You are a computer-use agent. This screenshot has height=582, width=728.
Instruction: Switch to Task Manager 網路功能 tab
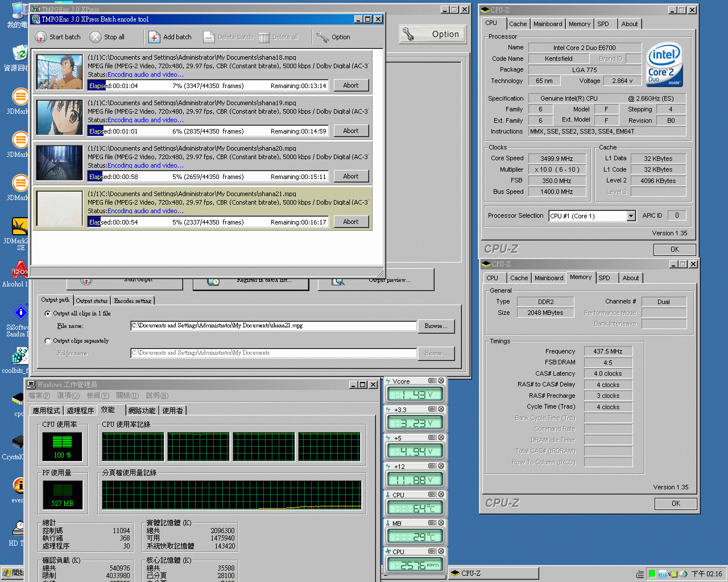coord(142,410)
